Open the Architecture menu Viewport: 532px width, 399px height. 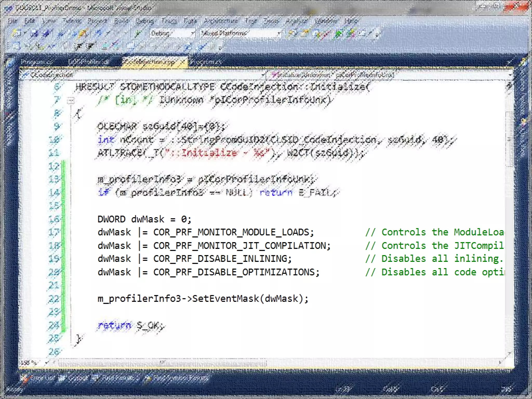pyautogui.click(x=221, y=21)
